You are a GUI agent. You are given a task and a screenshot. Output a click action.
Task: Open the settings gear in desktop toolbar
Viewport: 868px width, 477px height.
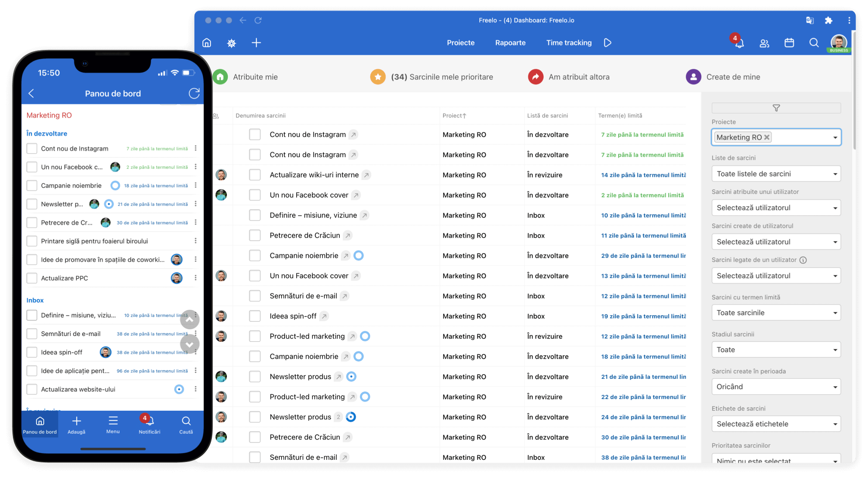click(232, 43)
